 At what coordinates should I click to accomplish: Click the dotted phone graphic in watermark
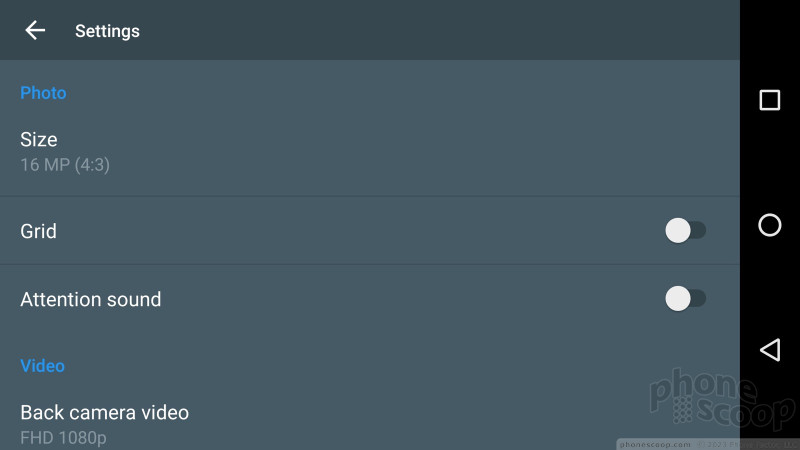pos(683,410)
